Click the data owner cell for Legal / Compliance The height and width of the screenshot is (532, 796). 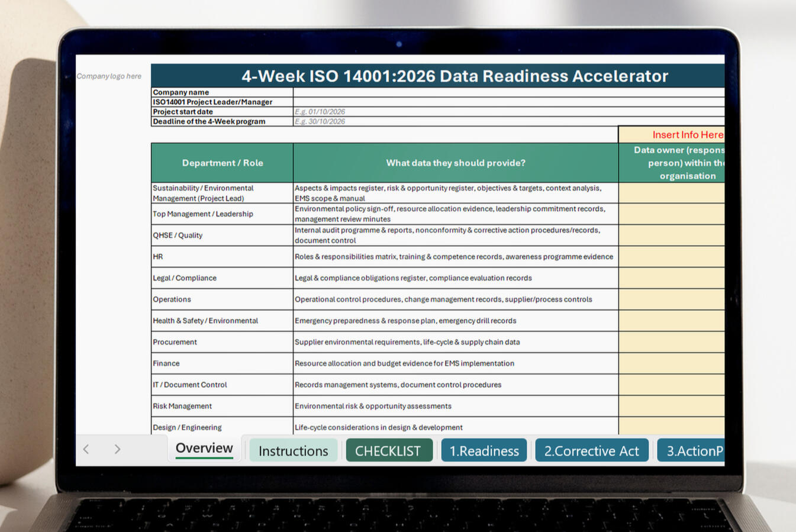pos(672,278)
